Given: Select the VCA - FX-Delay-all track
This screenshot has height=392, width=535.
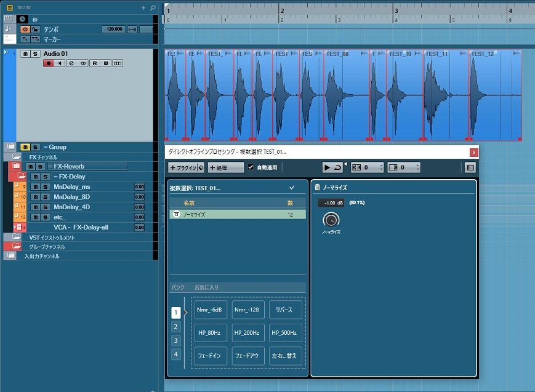Looking at the screenshot, I should [x=81, y=227].
